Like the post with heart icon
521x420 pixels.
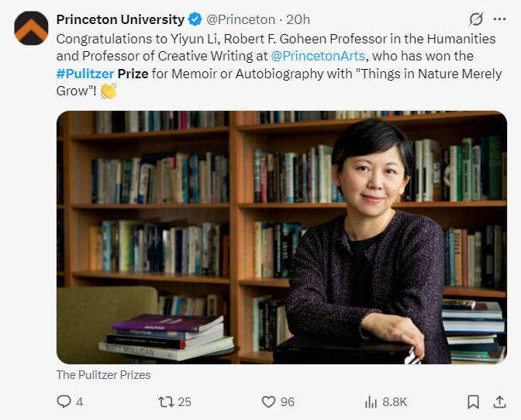click(x=268, y=401)
